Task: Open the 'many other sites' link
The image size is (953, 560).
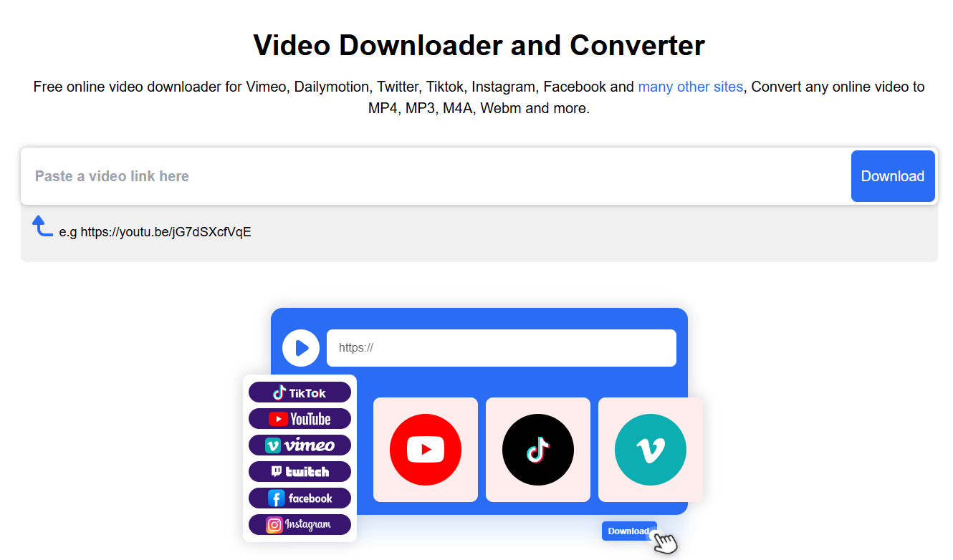Action: pyautogui.click(x=691, y=87)
